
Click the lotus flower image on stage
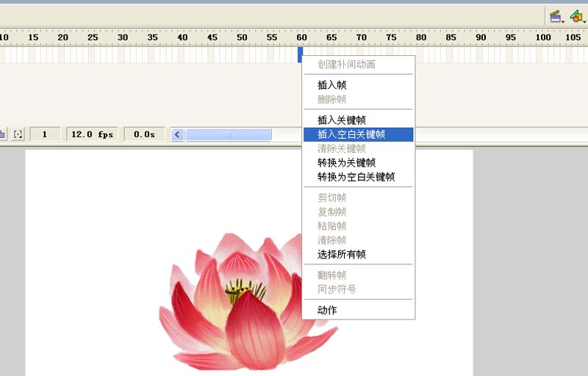[248, 302]
